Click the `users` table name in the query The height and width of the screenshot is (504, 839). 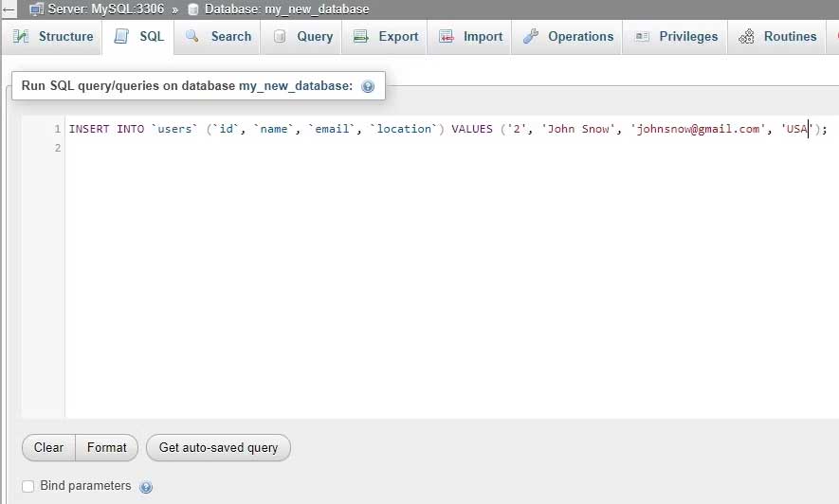point(174,129)
